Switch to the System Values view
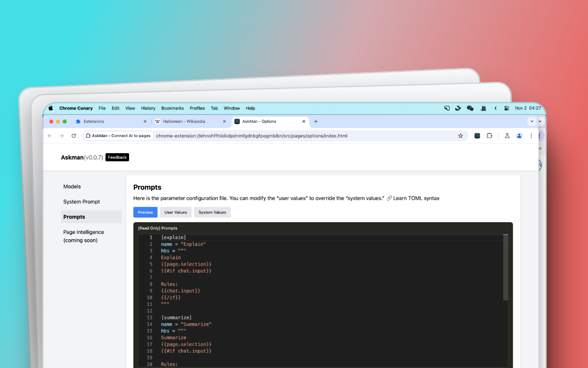Image resolution: width=588 pixels, height=368 pixels. [x=212, y=212]
